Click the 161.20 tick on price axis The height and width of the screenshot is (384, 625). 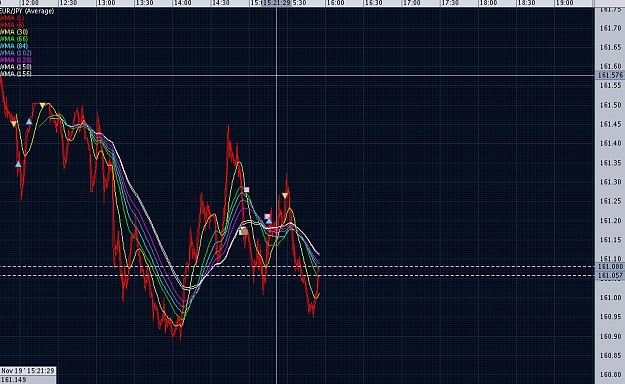pos(610,221)
